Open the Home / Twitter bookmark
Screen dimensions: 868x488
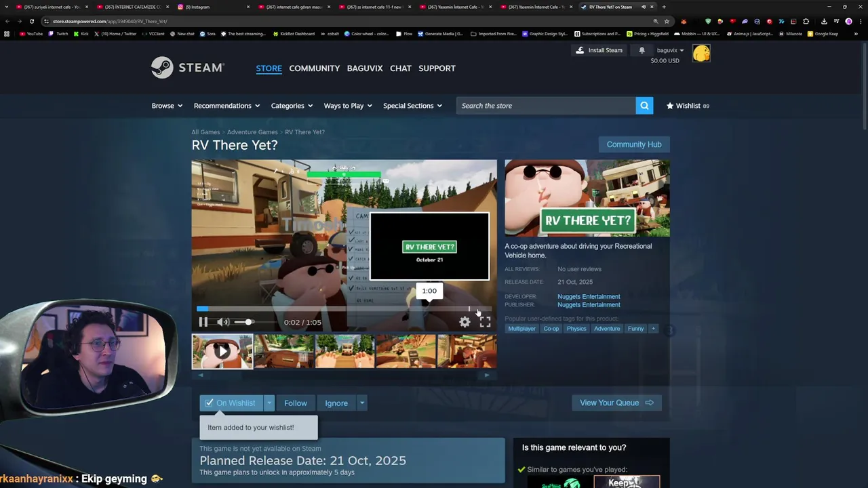[x=115, y=33]
